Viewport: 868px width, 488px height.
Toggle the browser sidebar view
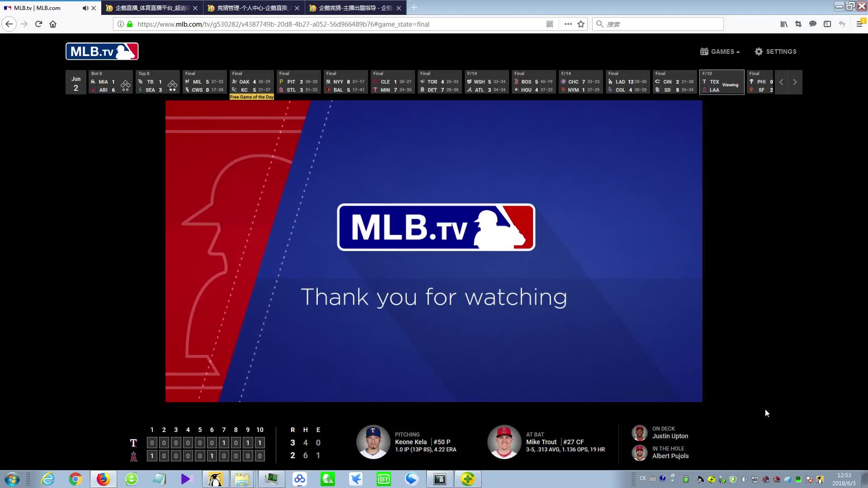(827, 24)
